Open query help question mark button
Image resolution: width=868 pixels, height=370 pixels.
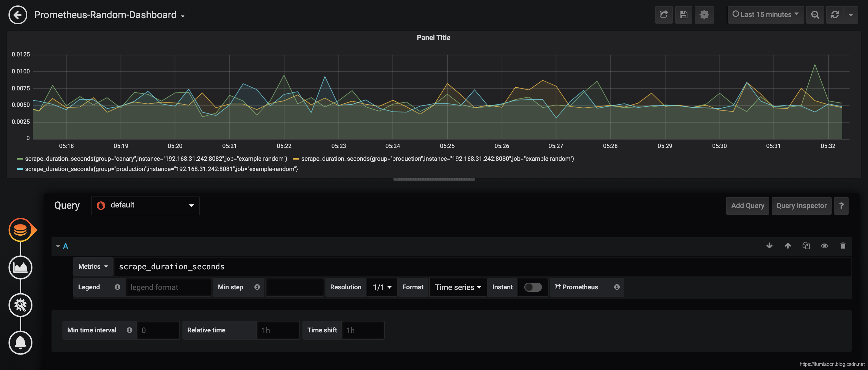pyautogui.click(x=841, y=206)
